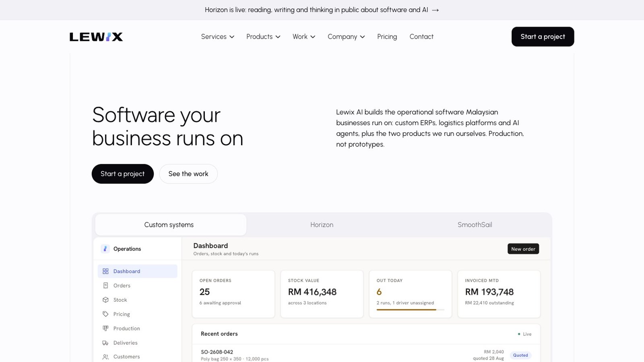Click order number SO-2608-042
The image size is (644, 362).
point(217,352)
